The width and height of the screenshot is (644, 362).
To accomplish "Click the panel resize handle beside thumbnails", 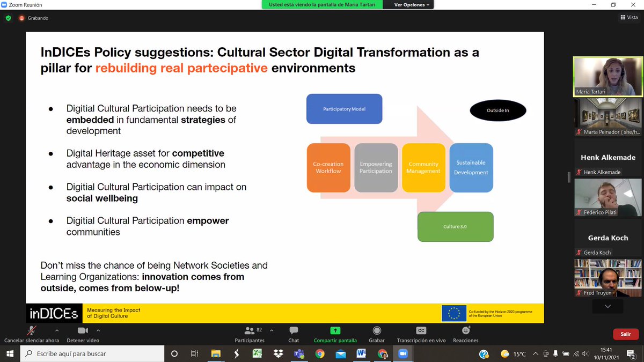I will pos(569,178).
